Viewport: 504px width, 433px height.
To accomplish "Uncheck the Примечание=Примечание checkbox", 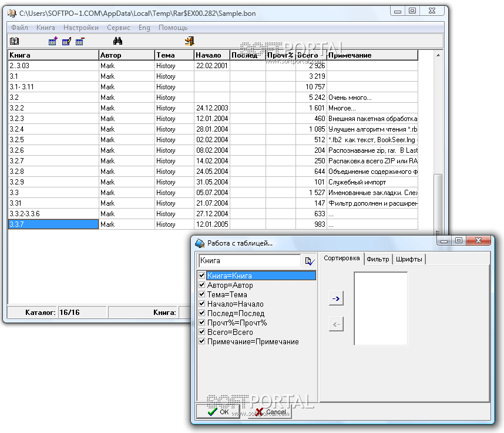I will click(202, 341).
